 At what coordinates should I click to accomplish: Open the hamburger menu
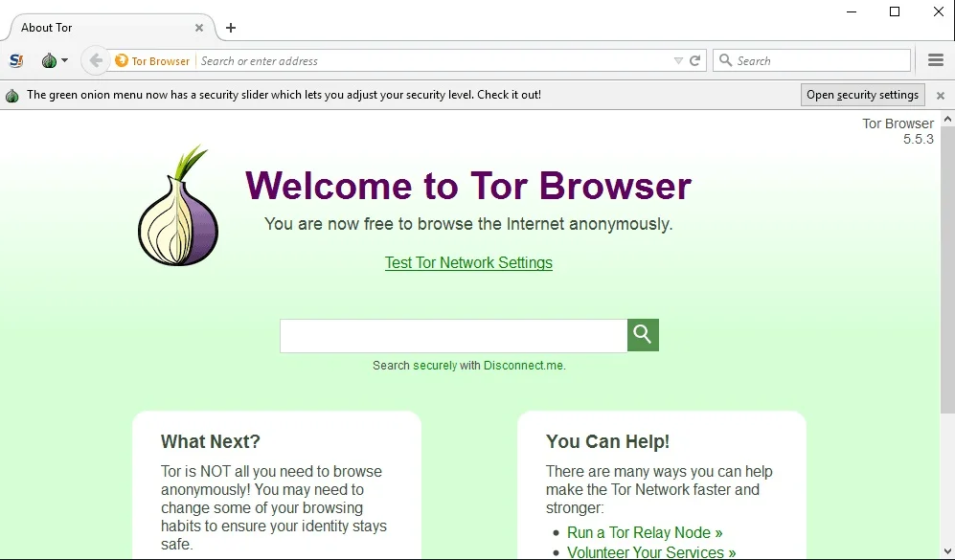click(x=935, y=59)
